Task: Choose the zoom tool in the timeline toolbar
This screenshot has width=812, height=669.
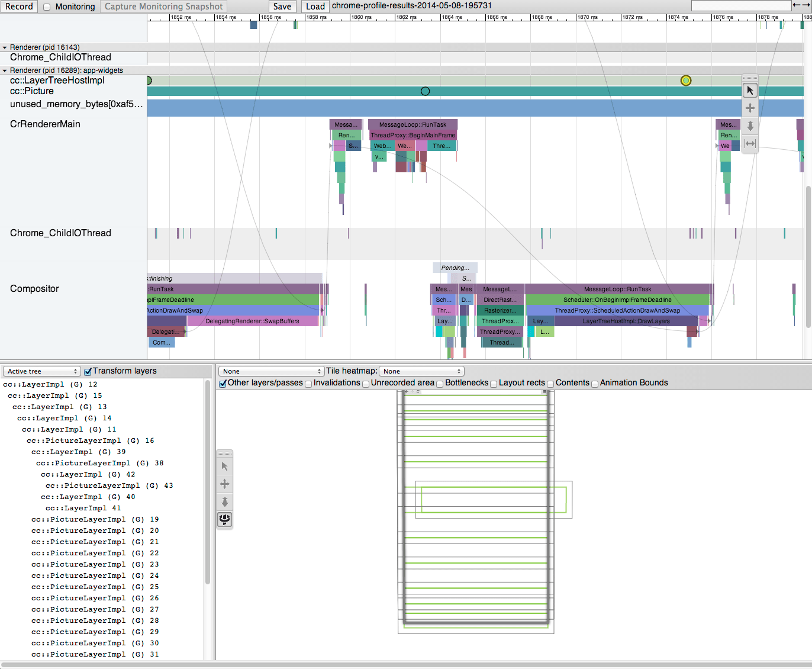Action: click(x=749, y=126)
